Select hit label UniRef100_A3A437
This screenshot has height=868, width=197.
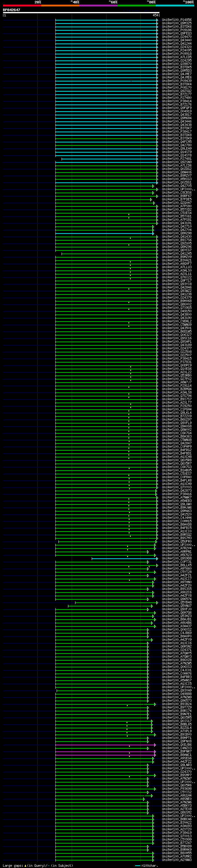(x=177, y=626)
